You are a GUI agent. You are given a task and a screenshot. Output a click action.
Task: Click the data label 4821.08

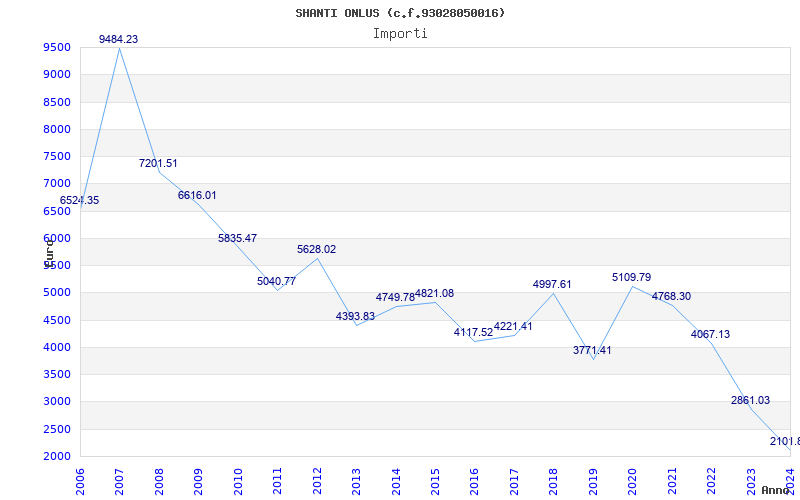point(434,293)
